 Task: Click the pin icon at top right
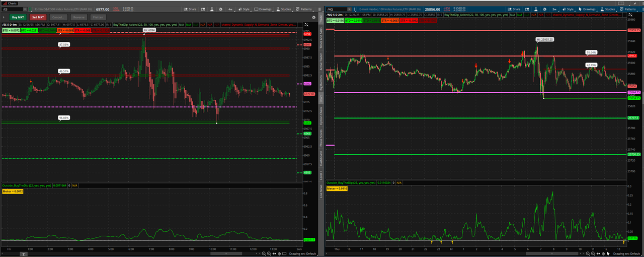635,4
